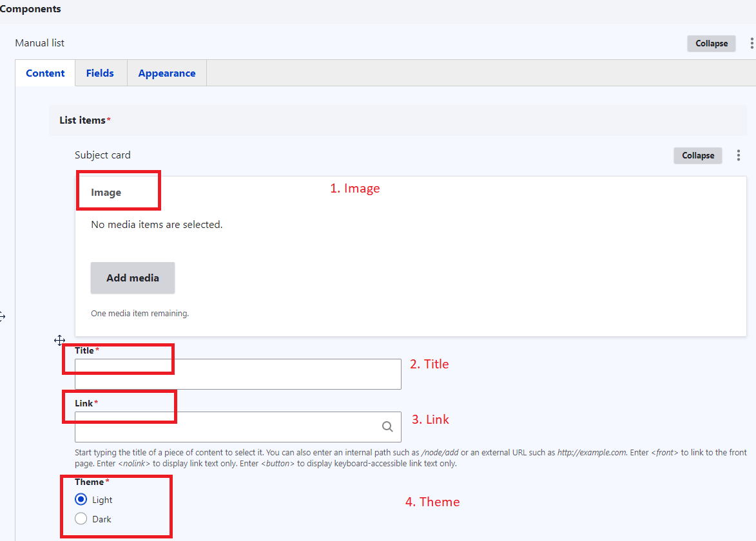Click the Manual list drag handle at left edge
Screen dimensions: 756x541
tap(2, 316)
